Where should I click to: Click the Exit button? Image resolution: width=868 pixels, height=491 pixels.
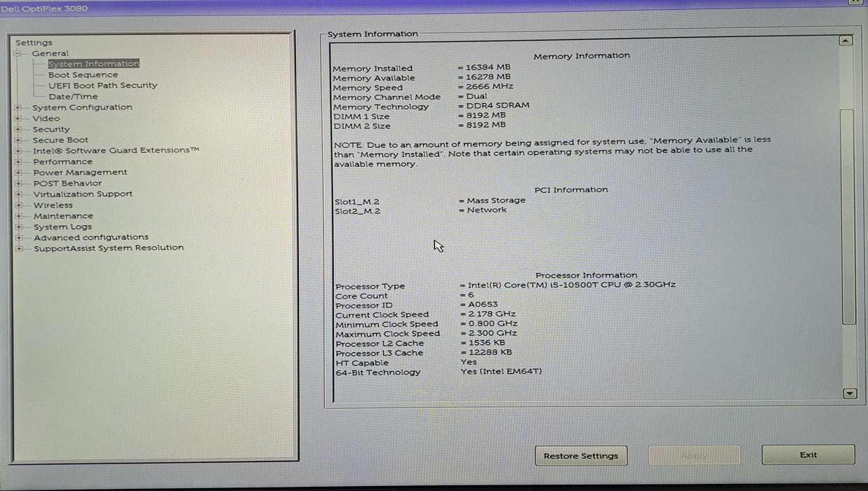[x=808, y=455]
